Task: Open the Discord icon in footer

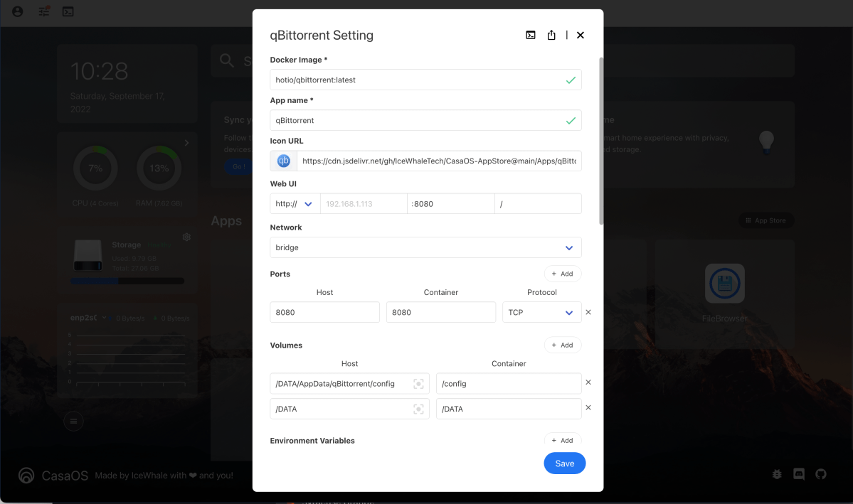Action: [799, 474]
